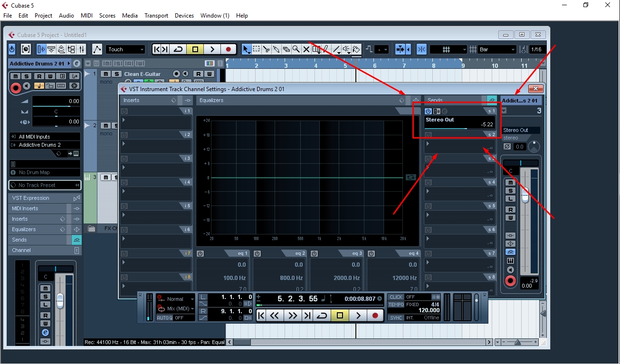Toggle the metronome CLICK button
Viewport: 620px width, 364px height.
click(396, 297)
